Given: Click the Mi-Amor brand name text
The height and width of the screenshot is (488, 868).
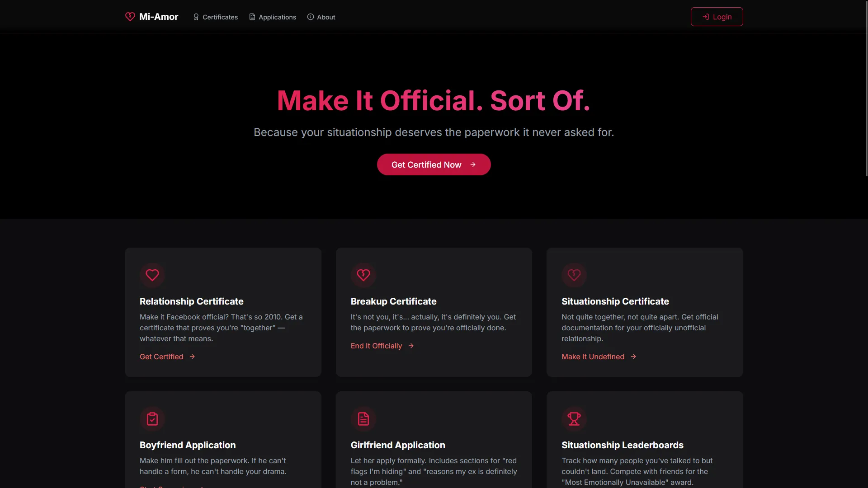Looking at the screenshot, I should click(159, 17).
